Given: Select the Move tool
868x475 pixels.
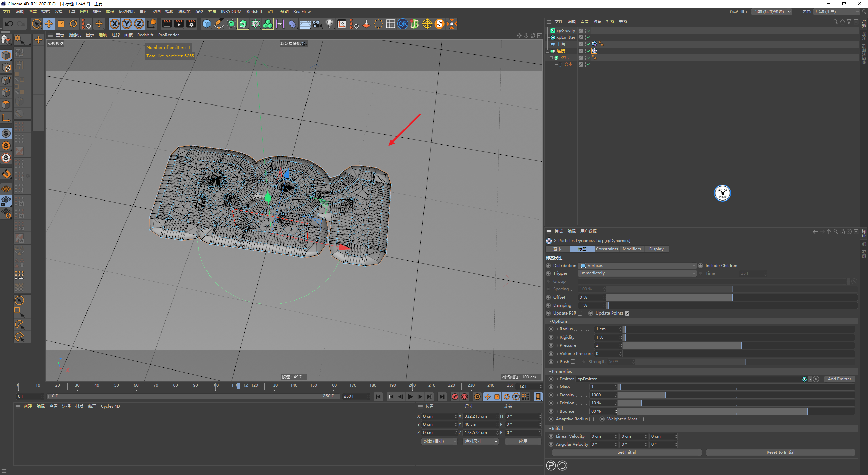Looking at the screenshot, I should (x=49, y=24).
